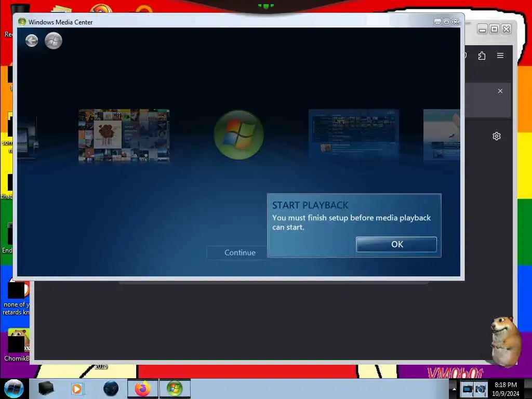Viewport: 532px width, 399px height.
Task: Switch to Windows Media Center taskbar button
Action: click(175, 389)
